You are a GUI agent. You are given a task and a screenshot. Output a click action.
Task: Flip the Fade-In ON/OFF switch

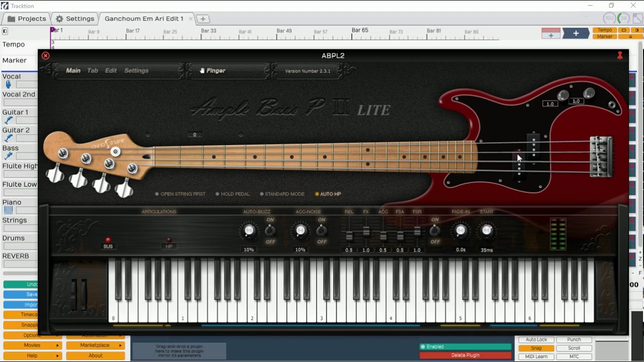(x=435, y=231)
